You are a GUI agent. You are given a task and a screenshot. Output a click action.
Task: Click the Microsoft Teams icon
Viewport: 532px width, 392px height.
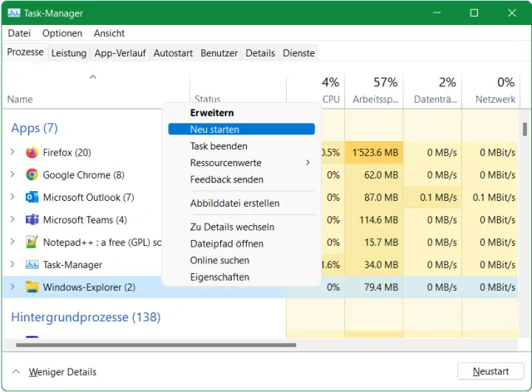pyautogui.click(x=32, y=220)
